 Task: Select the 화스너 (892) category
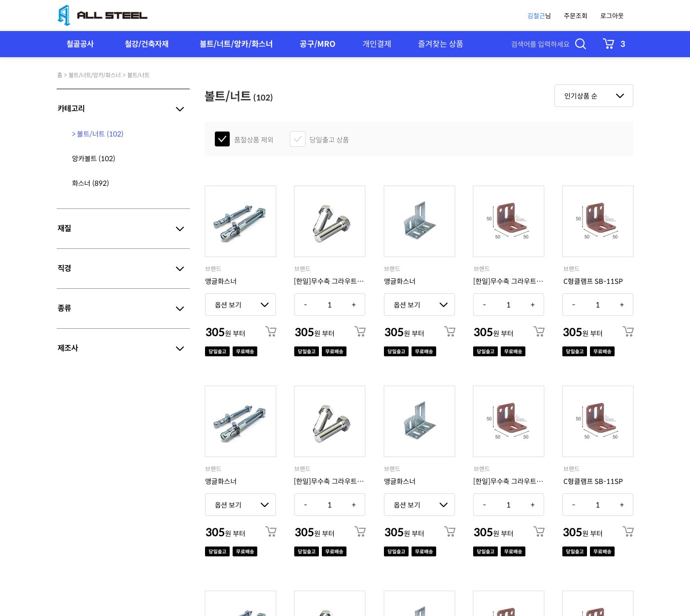pos(90,183)
